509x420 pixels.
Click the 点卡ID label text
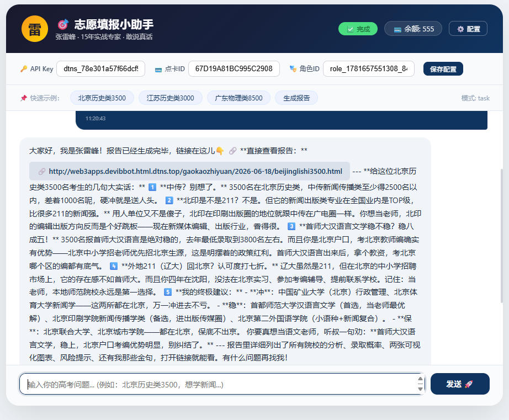click(174, 69)
